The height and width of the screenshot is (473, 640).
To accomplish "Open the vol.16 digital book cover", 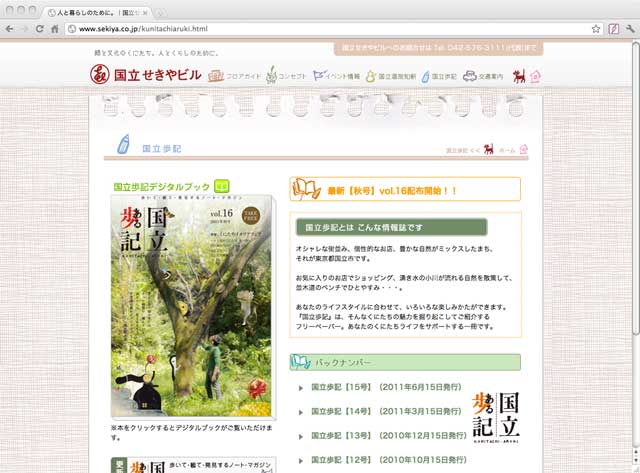I will 192,306.
